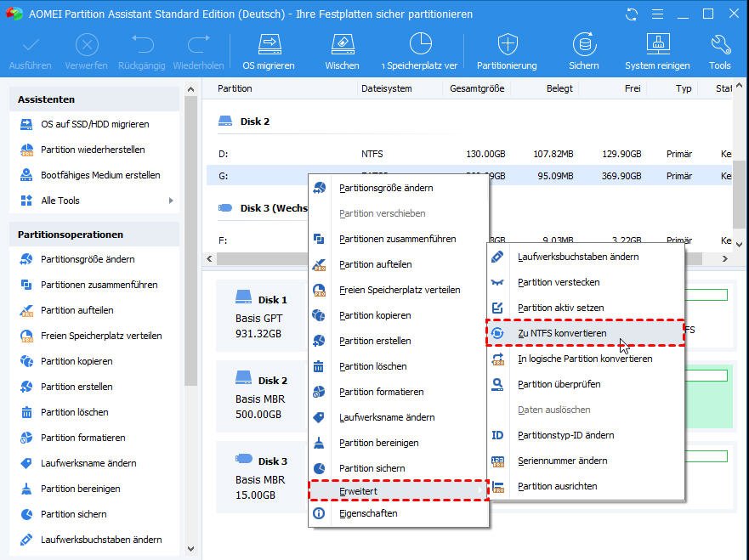Viewport: 749px width, 560px height.
Task: Click the Partition löschen trash icon in the sidebar
Action: [x=26, y=412]
